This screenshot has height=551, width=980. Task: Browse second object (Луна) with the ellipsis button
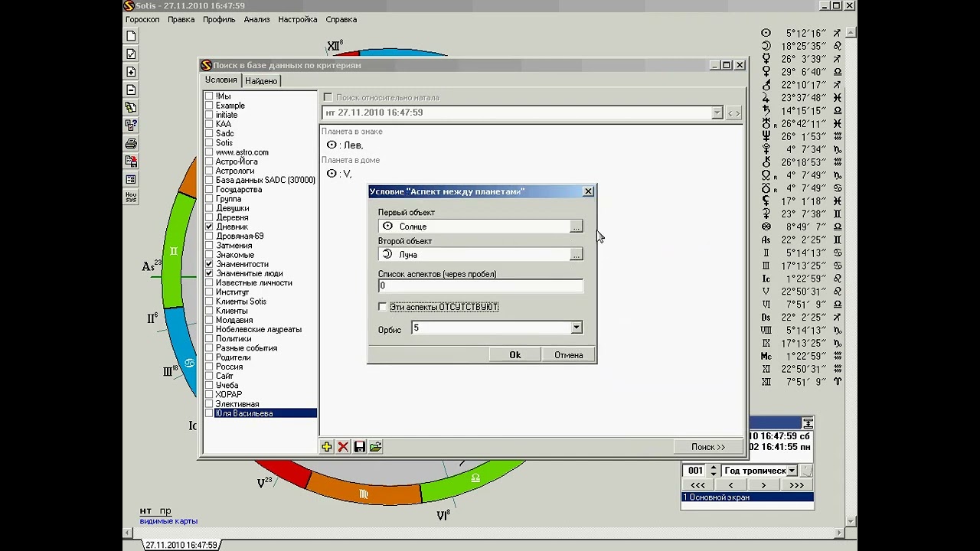576,255
